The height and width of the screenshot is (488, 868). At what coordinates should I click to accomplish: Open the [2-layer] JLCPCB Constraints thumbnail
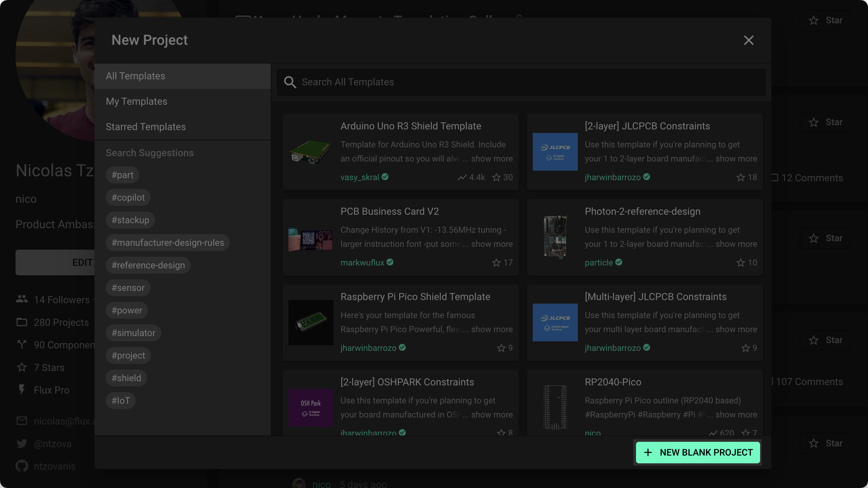(555, 152)
